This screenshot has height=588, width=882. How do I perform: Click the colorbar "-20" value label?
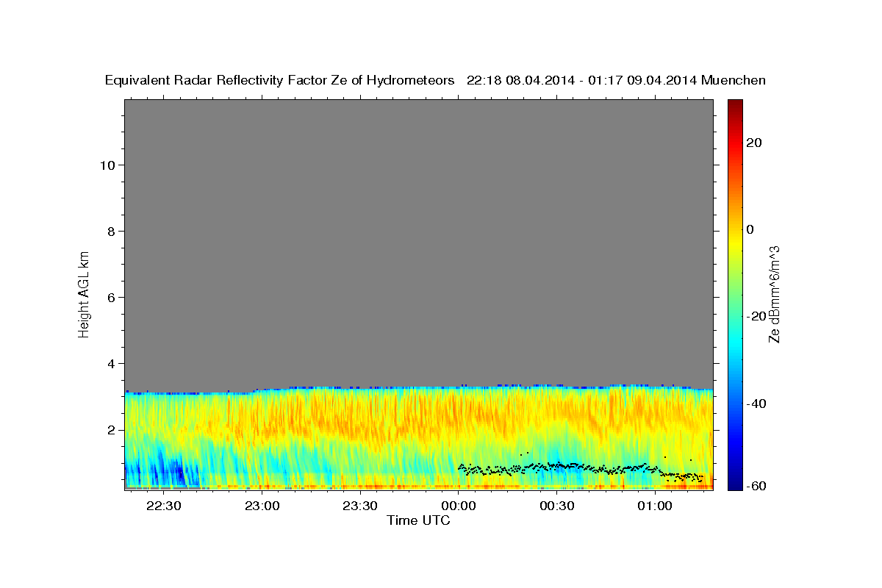click(x=756, y=316)
